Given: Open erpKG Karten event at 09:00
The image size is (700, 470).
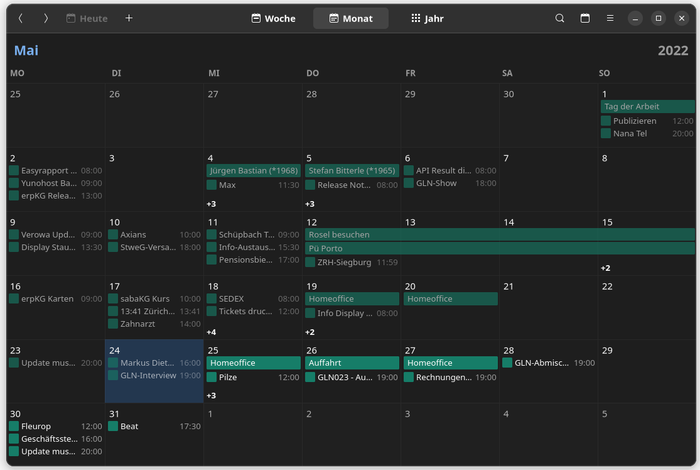Looking at the screenshot, I should pyautogui.click(x=56, y=299).
